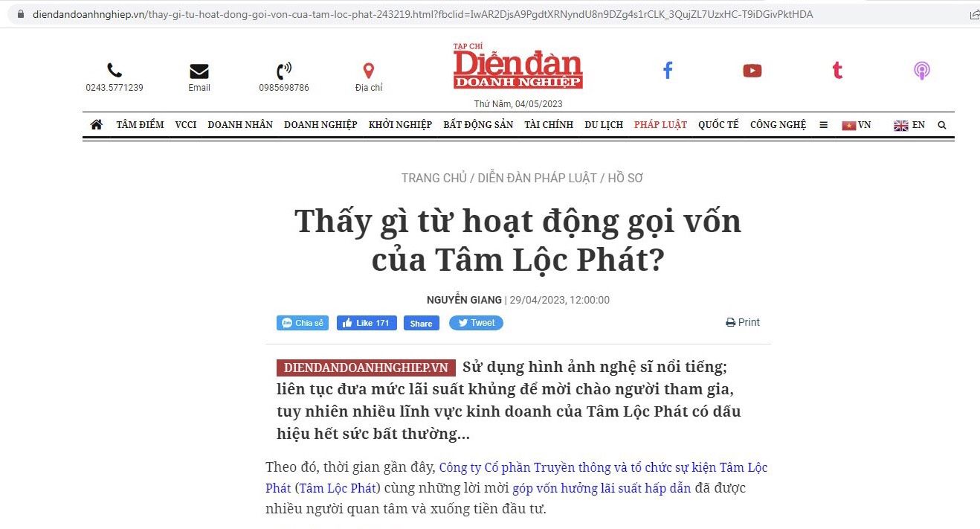Click the article headline text
The height and width of the screenshot is (529, 980).
pos(518,240)
